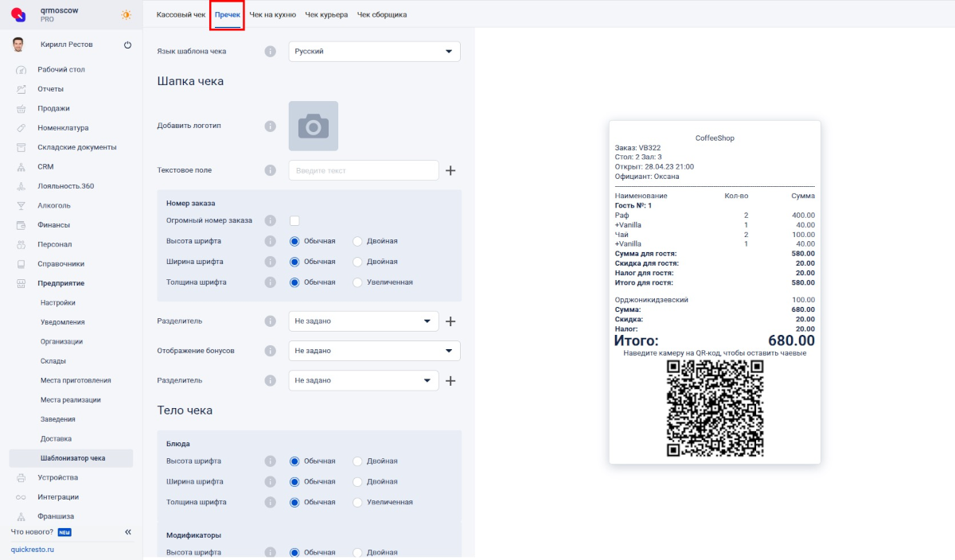
Task: Select Двойная for order number font height
Action: click(x=358, y=241)
